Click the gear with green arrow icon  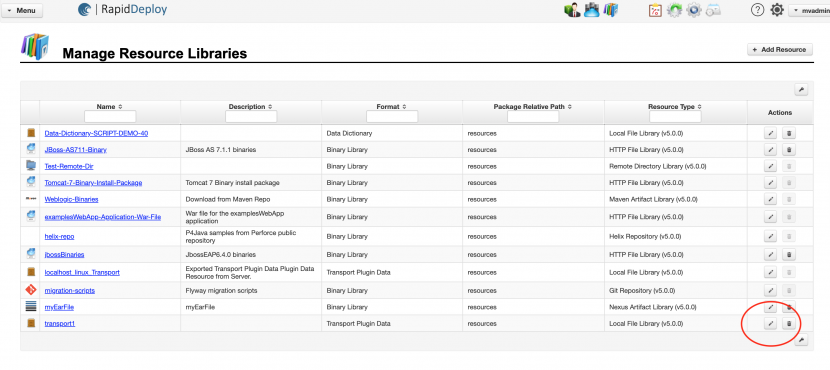click(x=674, y=10)
